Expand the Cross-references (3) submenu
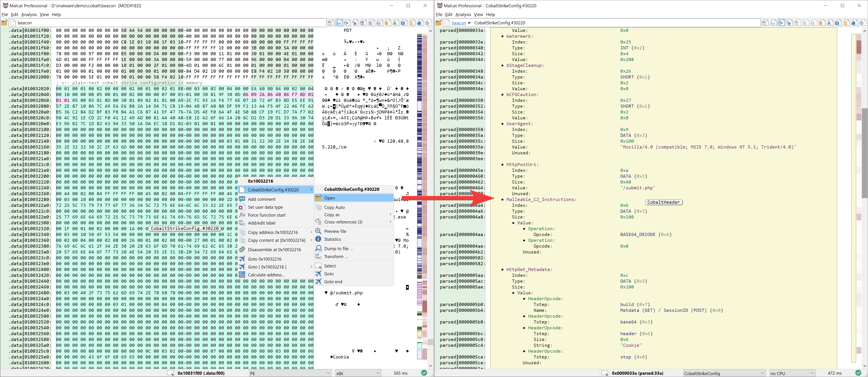 coord(354,222)
